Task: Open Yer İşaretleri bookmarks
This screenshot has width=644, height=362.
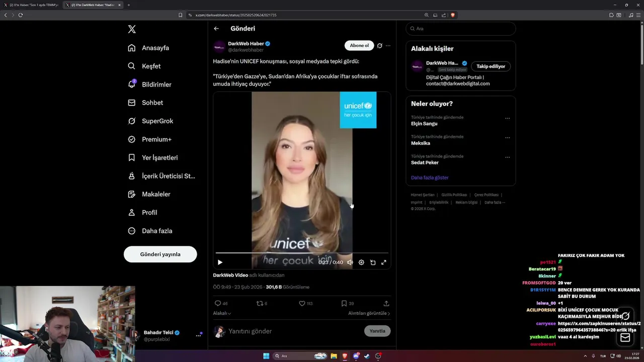Action: (x=153, y=157)
